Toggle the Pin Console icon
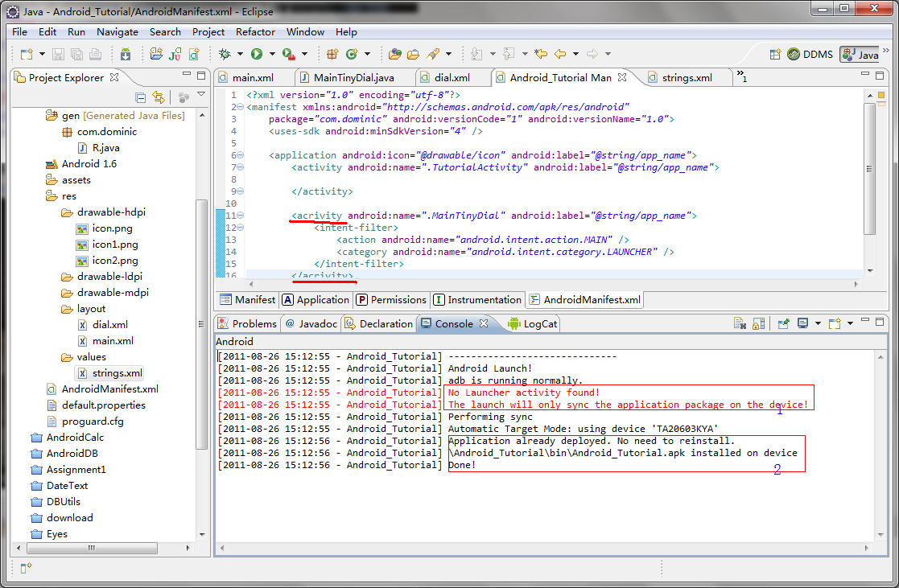Viewport: 899px width, 588px height. [x=783, y=324]
